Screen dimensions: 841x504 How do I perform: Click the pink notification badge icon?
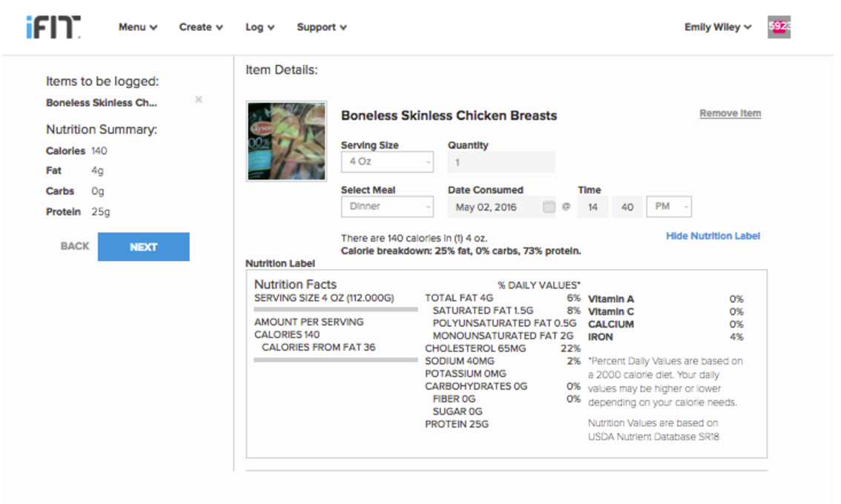[x=778, y=27]
